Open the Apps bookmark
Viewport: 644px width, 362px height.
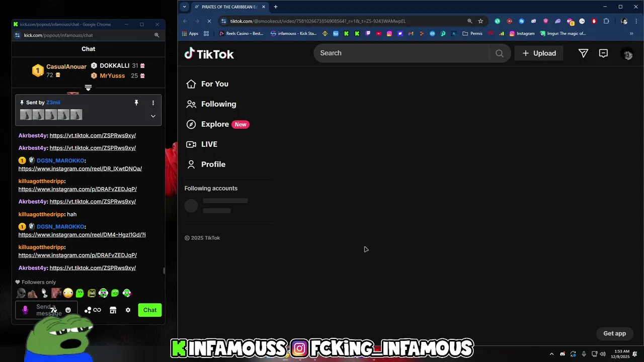pyautogui.click(x=189, y=34)
